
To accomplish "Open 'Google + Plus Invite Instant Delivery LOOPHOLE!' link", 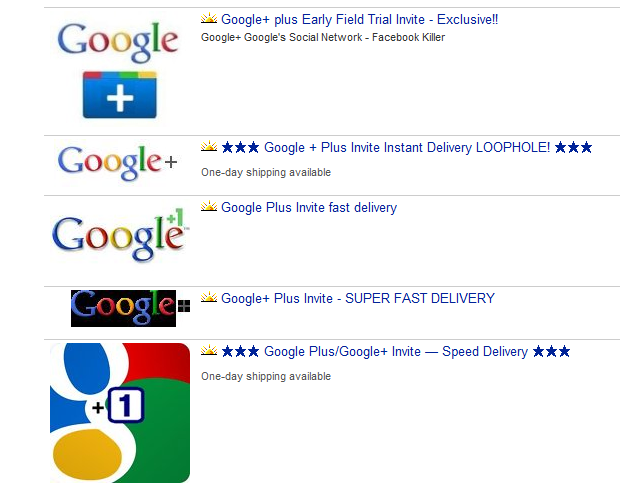I will pos(407,147).
